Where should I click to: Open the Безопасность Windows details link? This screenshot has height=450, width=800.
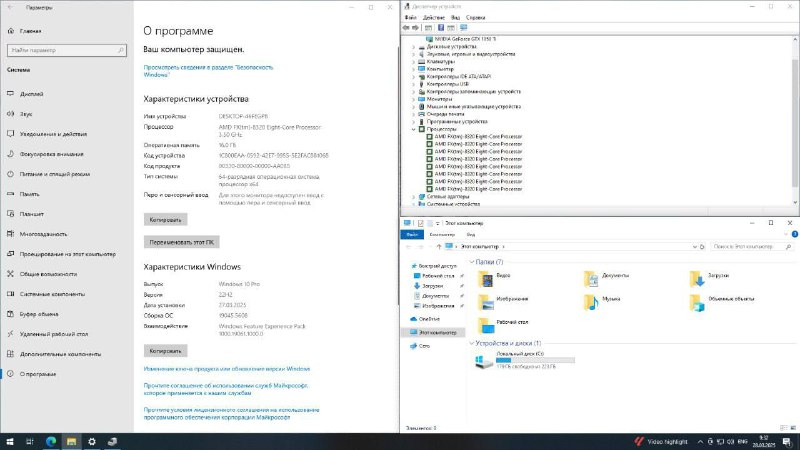pos(208,70)
